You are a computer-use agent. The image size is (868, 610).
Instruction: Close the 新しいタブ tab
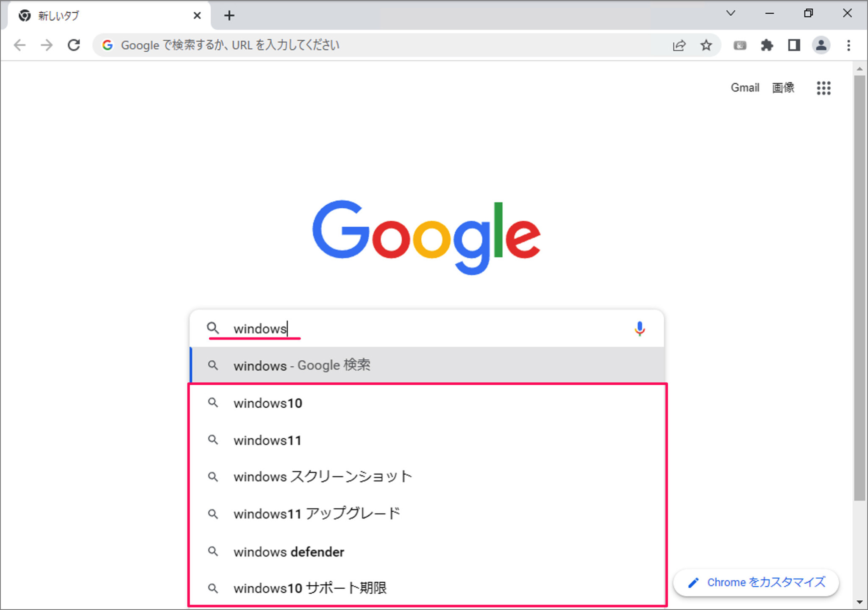[x=197, y=16]
